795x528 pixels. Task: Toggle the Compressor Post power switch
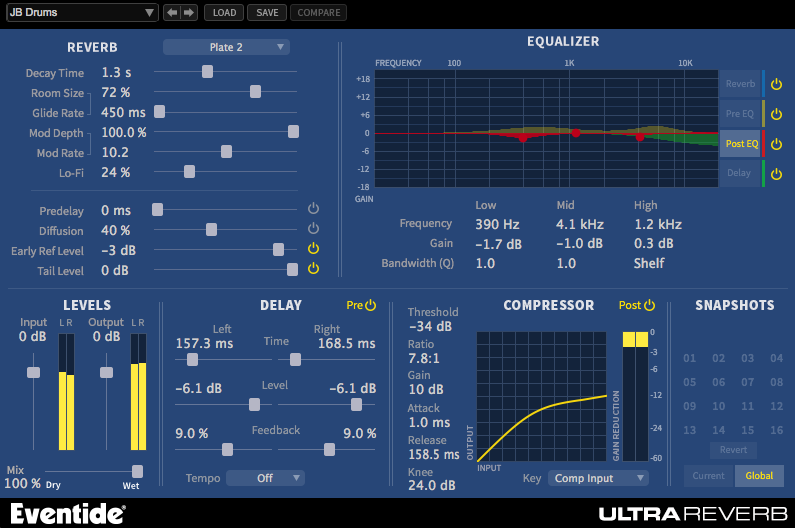(649, 305)
